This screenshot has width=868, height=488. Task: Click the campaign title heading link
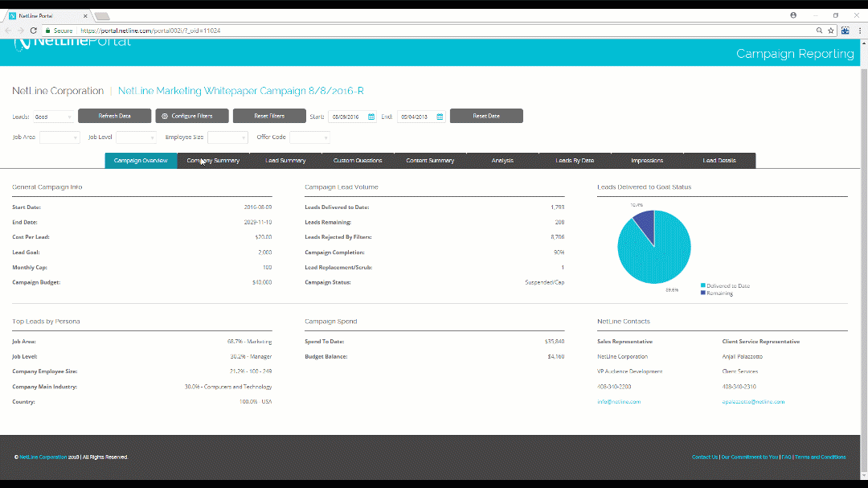(241, 91)
